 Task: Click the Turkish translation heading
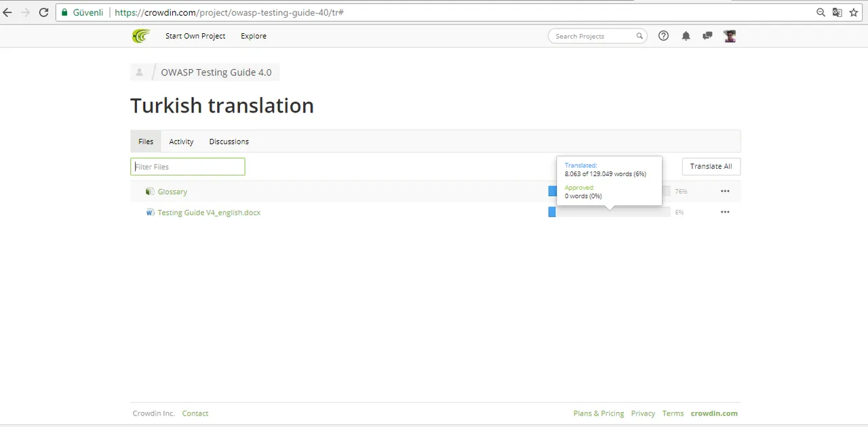(222, 106)
